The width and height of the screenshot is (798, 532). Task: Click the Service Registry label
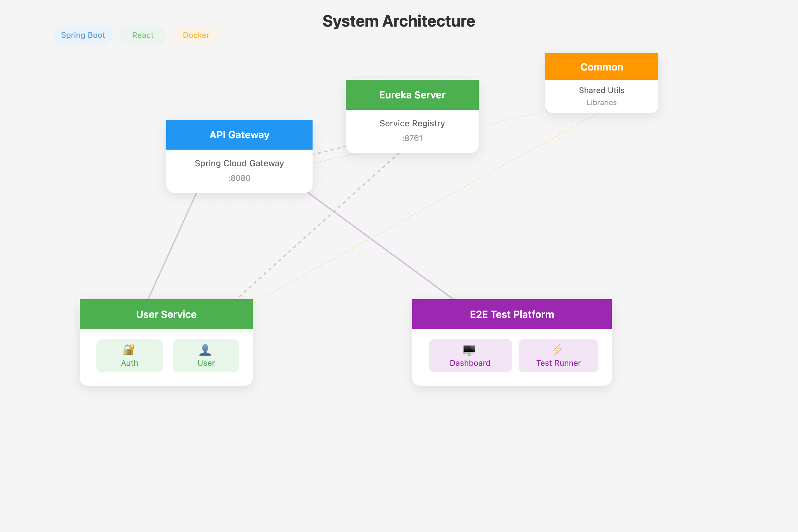(412, 123)
